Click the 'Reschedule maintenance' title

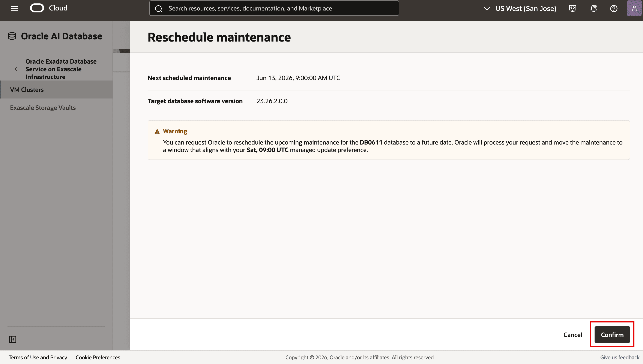click(219, 37)
